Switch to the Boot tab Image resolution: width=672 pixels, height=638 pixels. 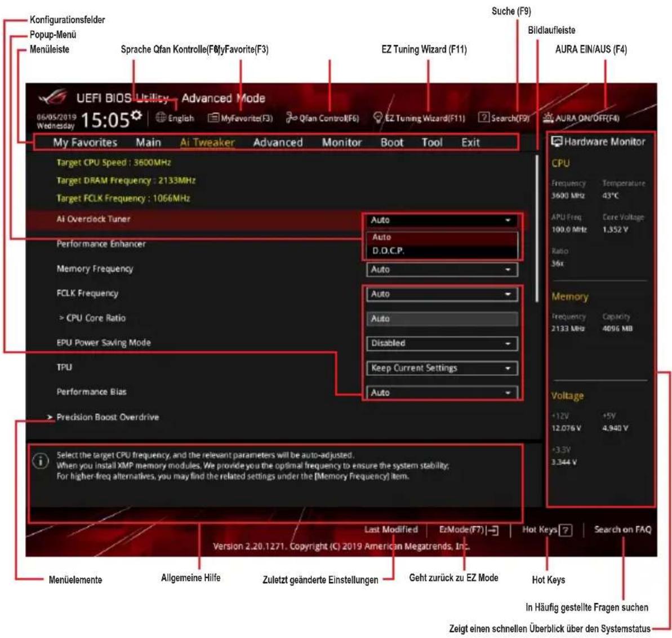[391, 143]
